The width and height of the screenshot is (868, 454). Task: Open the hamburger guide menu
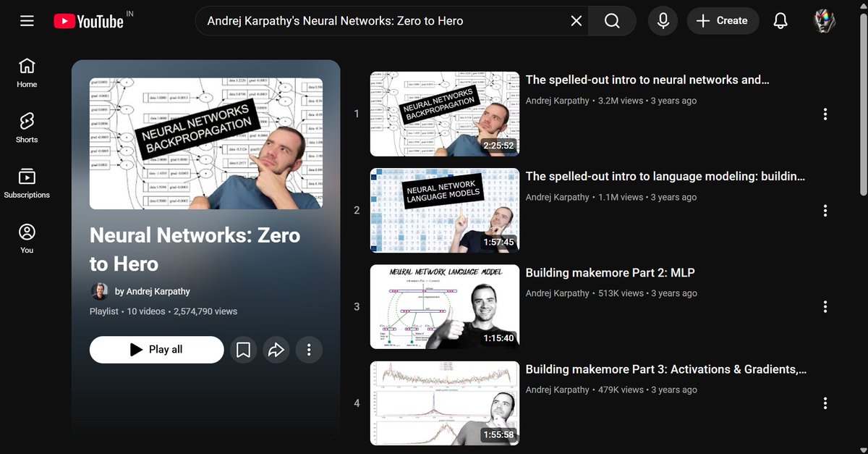(27, 21)
